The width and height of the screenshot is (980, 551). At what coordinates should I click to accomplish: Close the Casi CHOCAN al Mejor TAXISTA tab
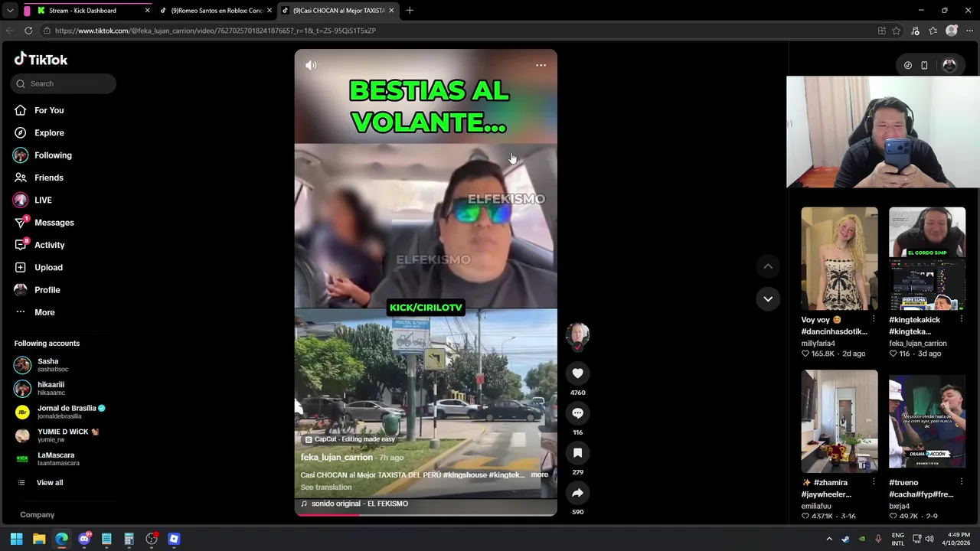pyautogui.click(x=391, y=11)
